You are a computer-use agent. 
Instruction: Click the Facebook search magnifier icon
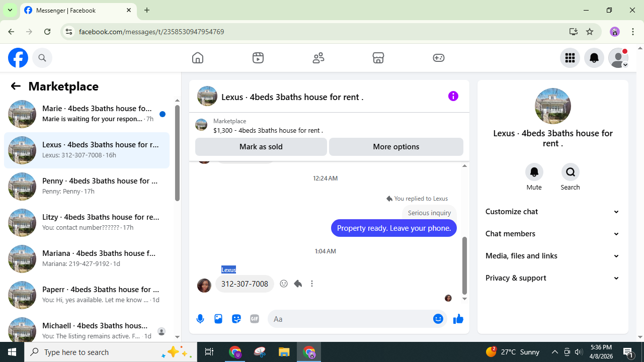42,58
